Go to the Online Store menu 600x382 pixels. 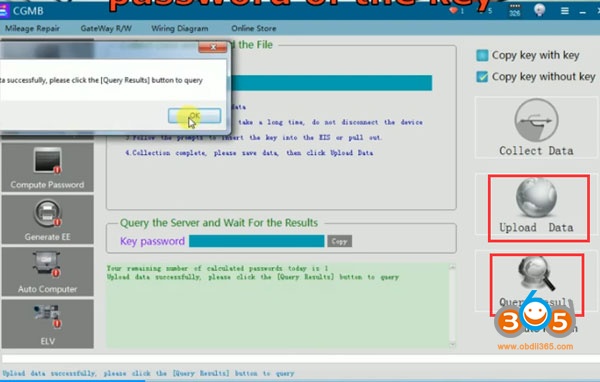tap(254, 28)
